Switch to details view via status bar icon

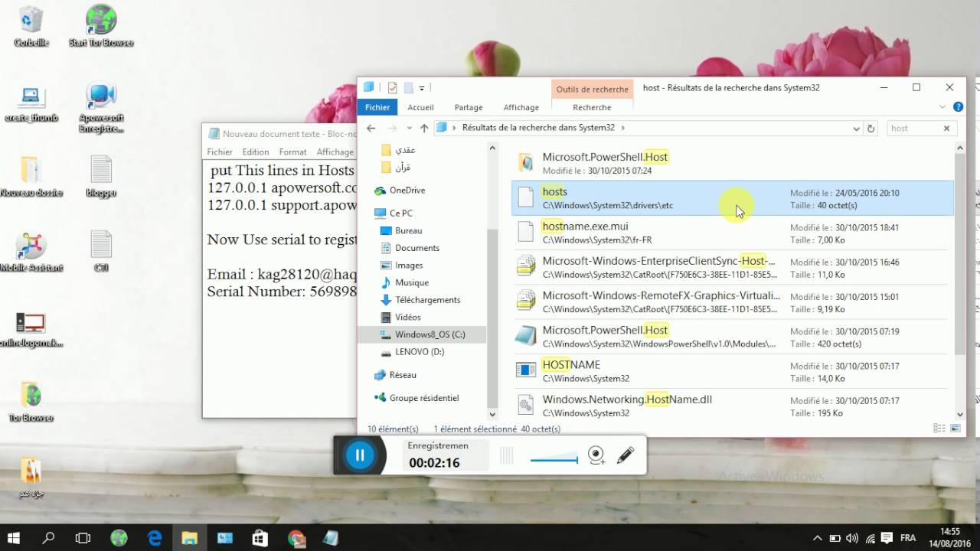[x=939, y=429]
